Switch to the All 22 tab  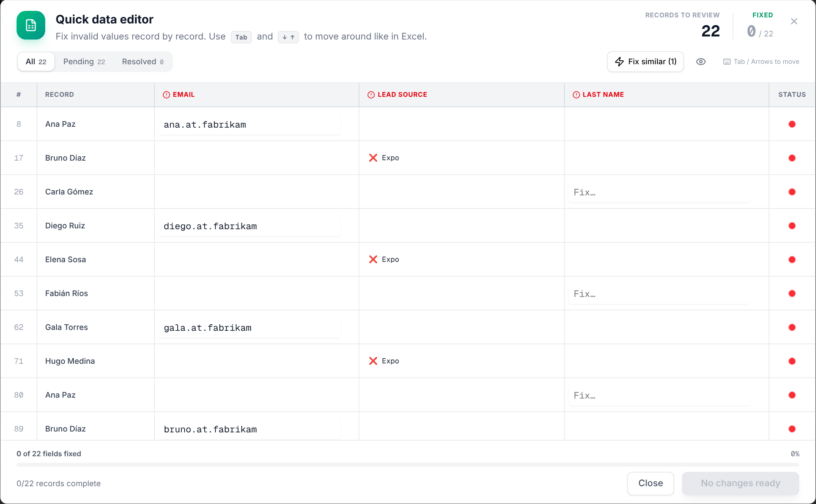tap(36, 62)
